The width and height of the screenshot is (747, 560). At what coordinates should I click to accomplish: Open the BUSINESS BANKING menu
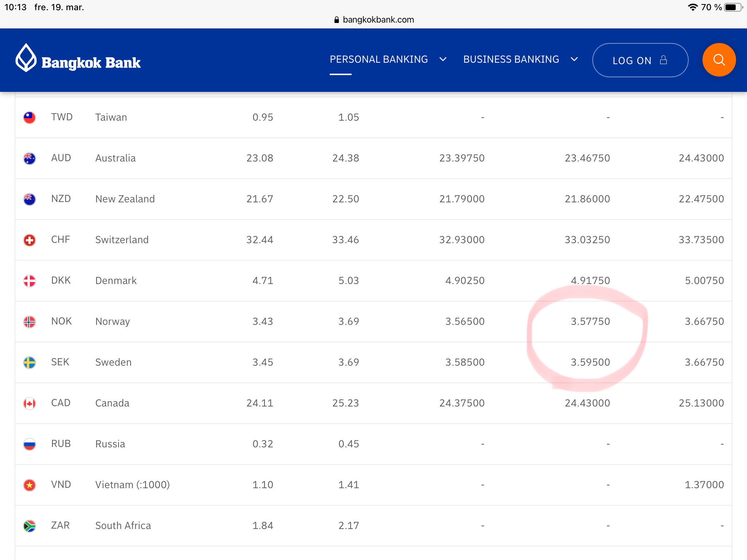coord(511,59)
